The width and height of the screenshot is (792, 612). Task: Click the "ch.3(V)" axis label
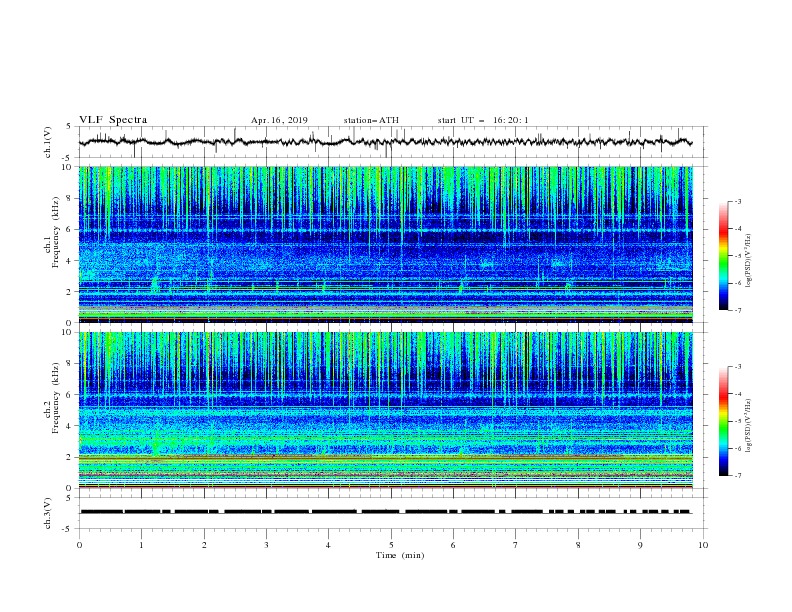48,513
